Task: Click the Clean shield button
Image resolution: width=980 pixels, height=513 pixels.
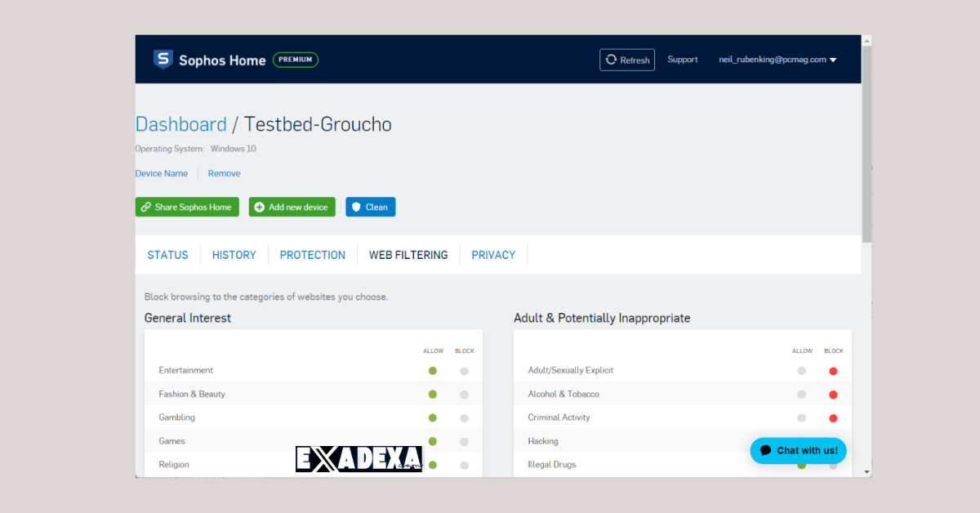Action: pos(370,207)
